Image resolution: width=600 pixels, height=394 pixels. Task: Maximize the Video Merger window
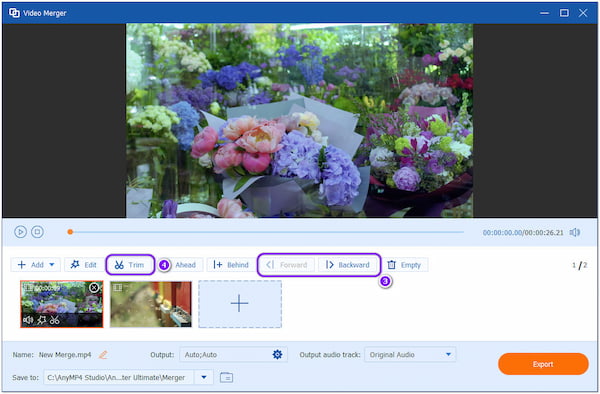564,13
